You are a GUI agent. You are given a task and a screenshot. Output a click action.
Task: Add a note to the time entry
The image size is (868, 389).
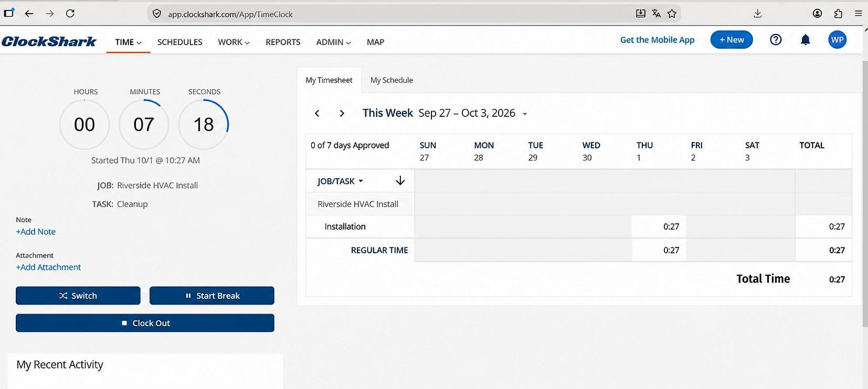click(36, 232)
